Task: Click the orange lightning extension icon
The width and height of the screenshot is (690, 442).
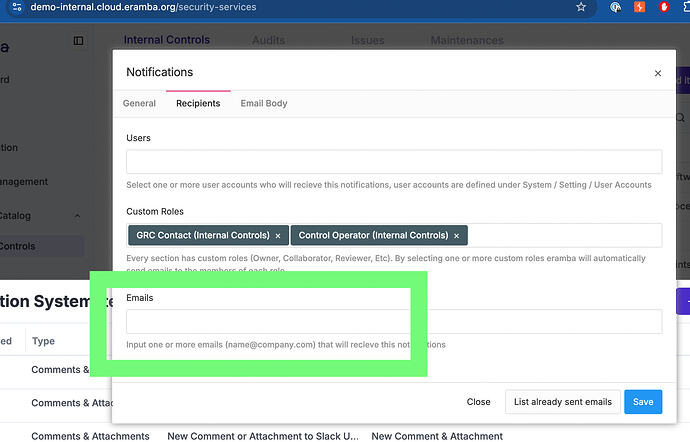Action: 640,7
